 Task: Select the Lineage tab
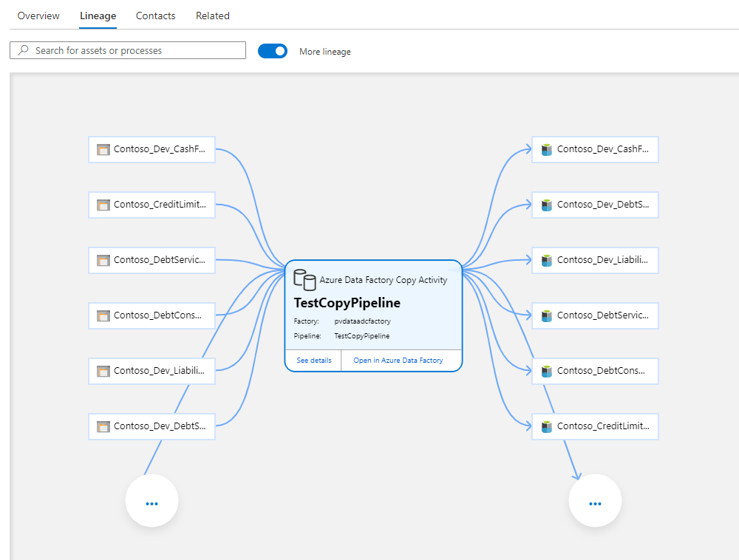coord(98,16)
